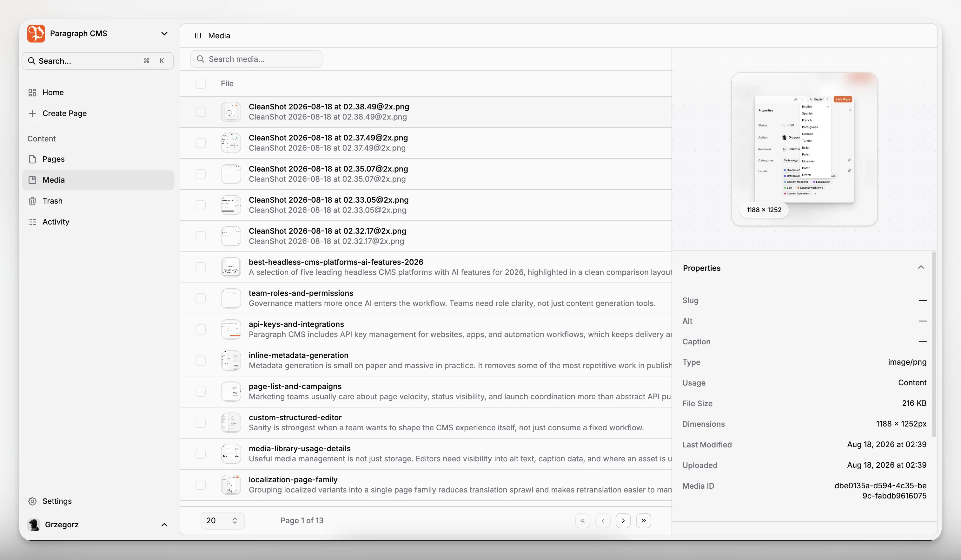Click the properties panel scrollbar
Image resolution: width=961 pixels, height=560 pixels.
pos(934,345)
